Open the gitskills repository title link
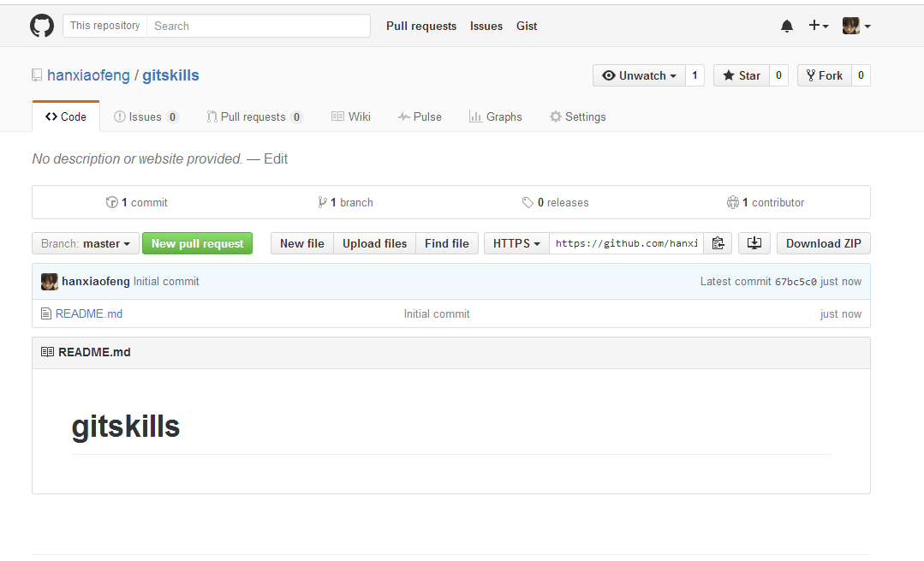The width and height of the screenshot is (924, 561). click(x=171, y=75)
